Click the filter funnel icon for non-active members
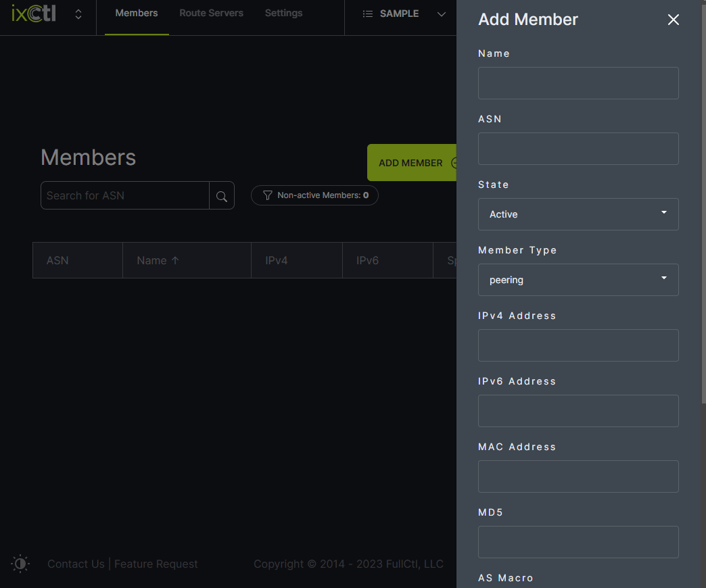Screen dimensions: 706x588 pos(268,195)
